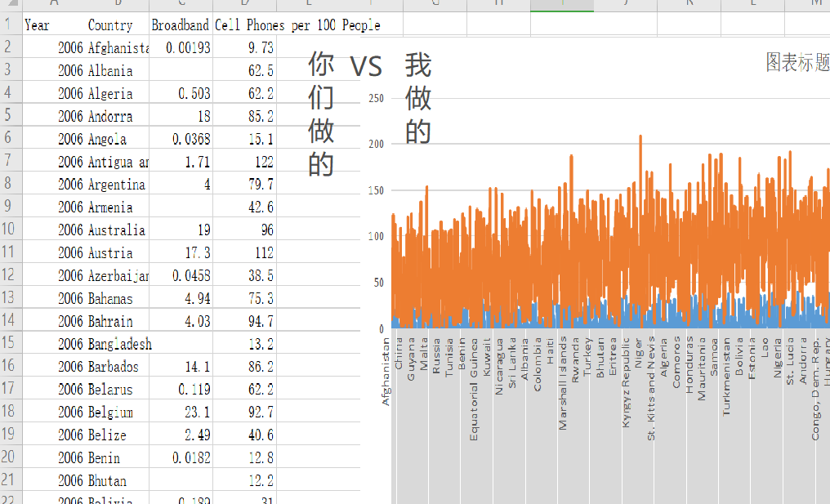
Task: Select row 17 header
Action: (11, 389)
